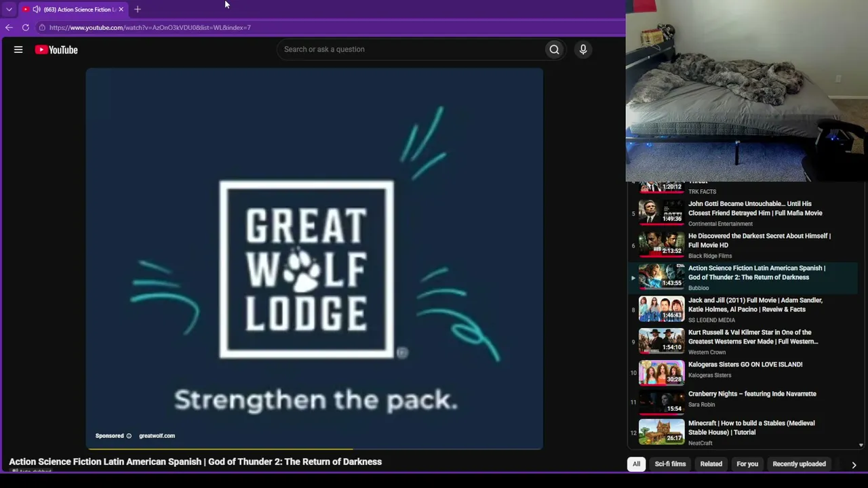Reload the YouTube page
Image resolution: width=868 pixels, height=488 pixels.
point(26,28)
